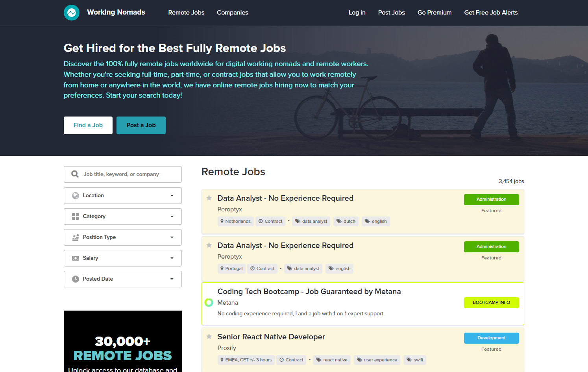
Task: Click the Portugal location tag
Action: pyautogui.click(x=231, y=268)
